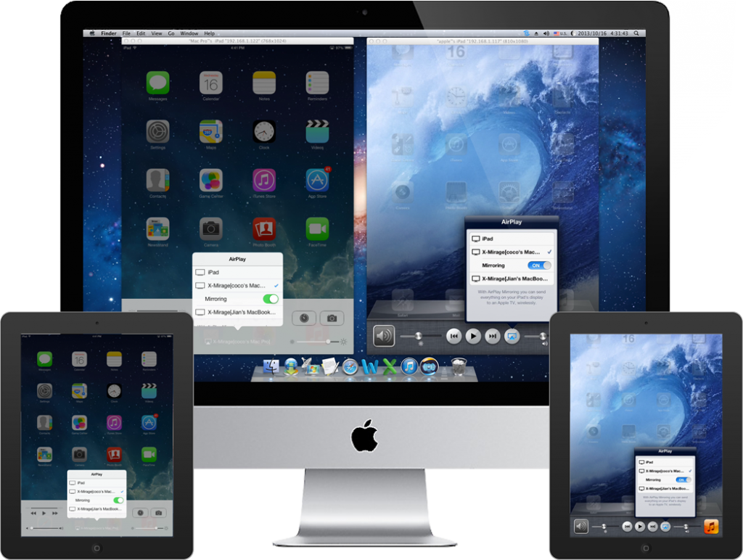The image size is (743, 560).
Task: Choose X-Mirage[coco's Mac in iMac left AirPlay list
Action: 237,286
